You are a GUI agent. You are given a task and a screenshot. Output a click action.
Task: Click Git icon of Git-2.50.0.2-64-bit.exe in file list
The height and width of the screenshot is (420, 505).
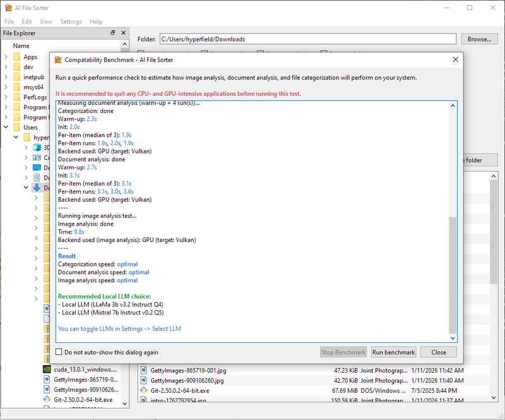[144, 390]
